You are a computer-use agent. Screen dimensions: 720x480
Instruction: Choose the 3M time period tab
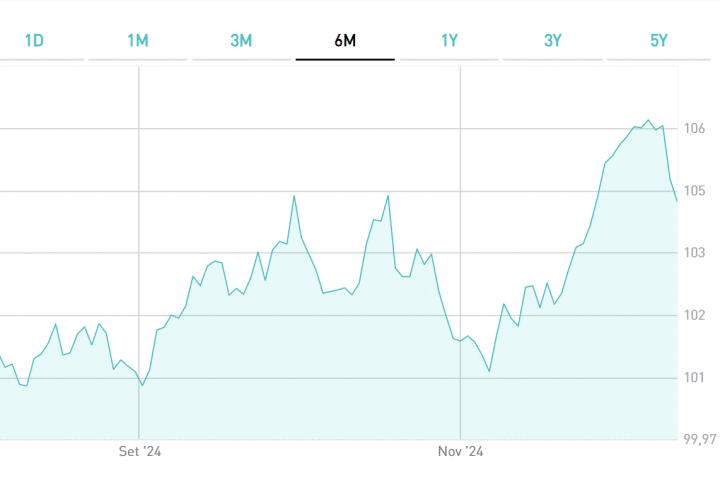(x=241, y=41)
